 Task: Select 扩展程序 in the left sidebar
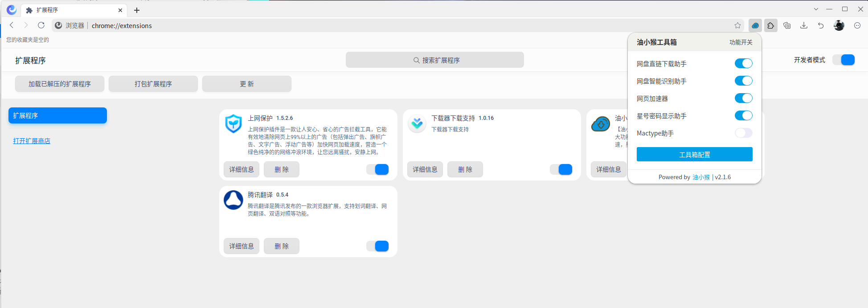pos(57,115)
